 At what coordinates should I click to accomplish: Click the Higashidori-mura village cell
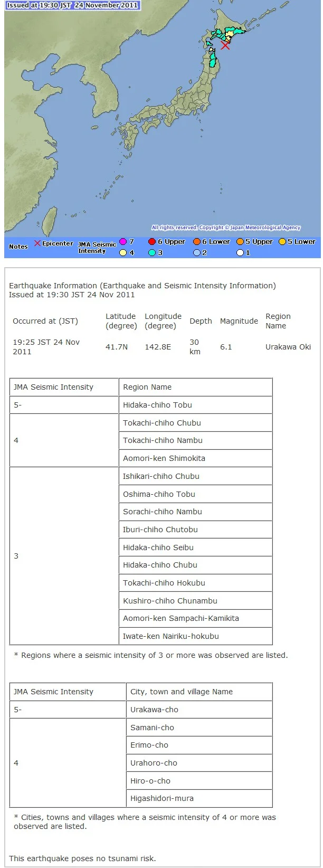[199, 798]
